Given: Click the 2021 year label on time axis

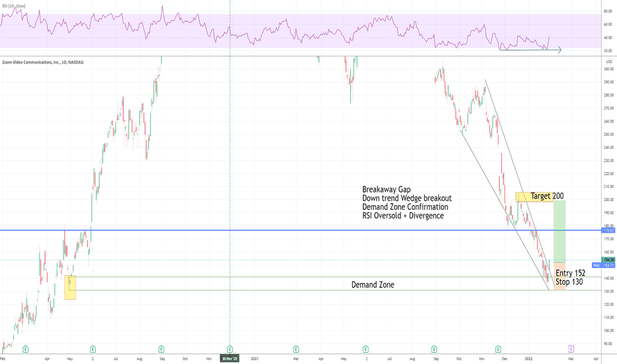Looking at the screenshot, I should pos(255,359).
